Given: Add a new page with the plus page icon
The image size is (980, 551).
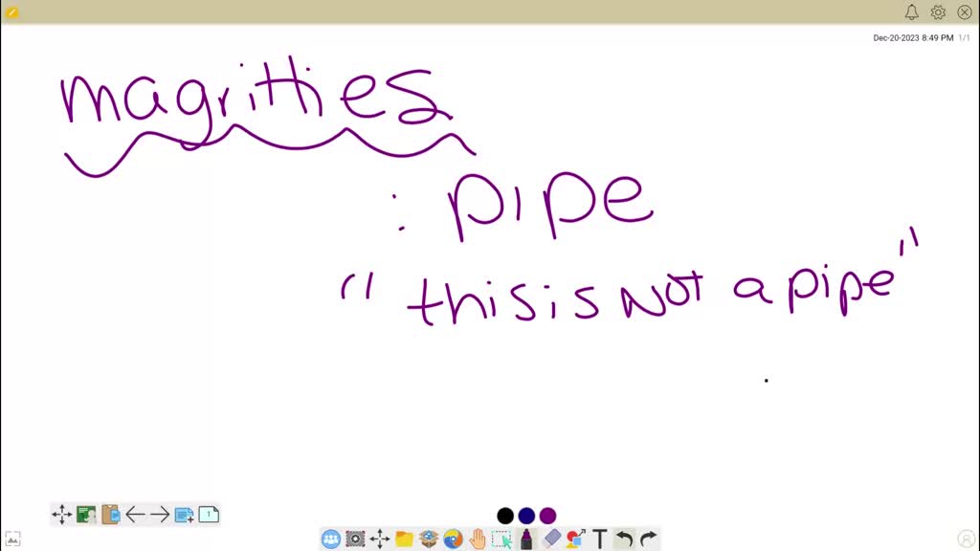Looking at the screenshot, I should [184, 515].
